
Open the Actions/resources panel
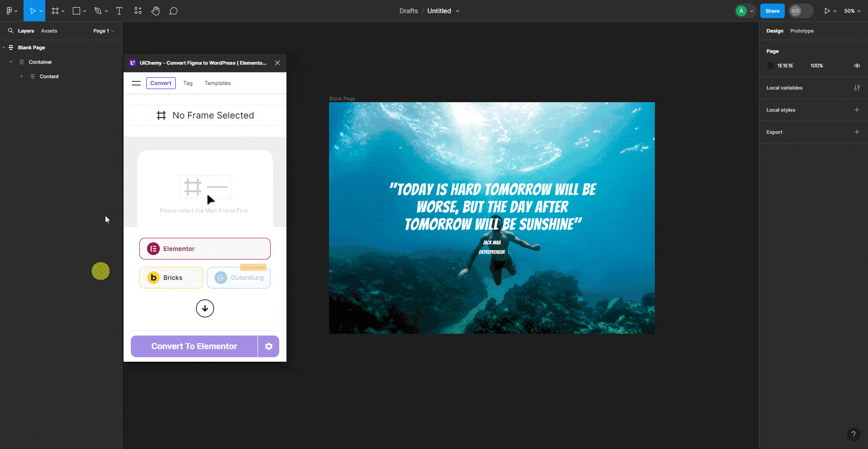point(138,10)
